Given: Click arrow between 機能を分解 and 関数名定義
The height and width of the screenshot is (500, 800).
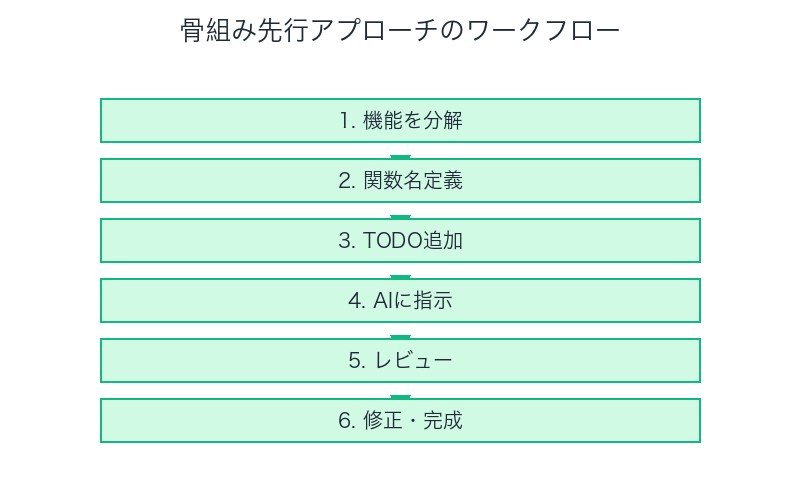Looking at the screenshot, I should [400, 156].
